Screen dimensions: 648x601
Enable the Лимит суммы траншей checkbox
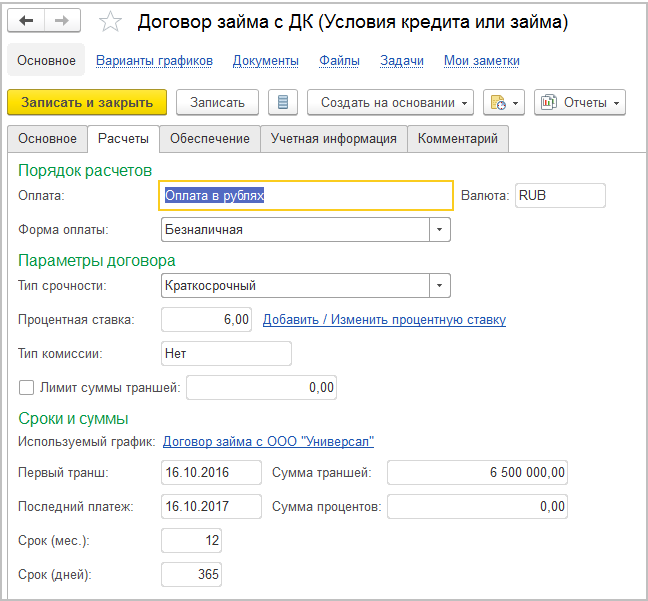click(x=26, y=387)
